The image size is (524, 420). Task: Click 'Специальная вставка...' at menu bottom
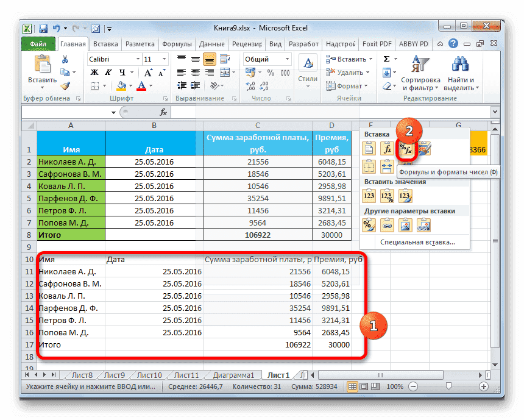click(x=416, y=242)
